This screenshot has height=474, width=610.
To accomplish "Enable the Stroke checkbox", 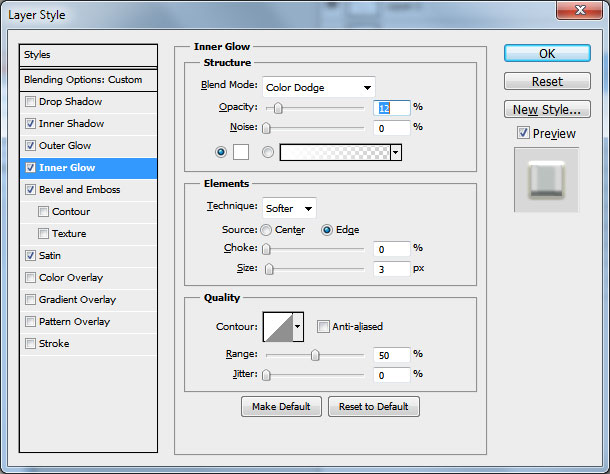I will (x=30, y=344).
